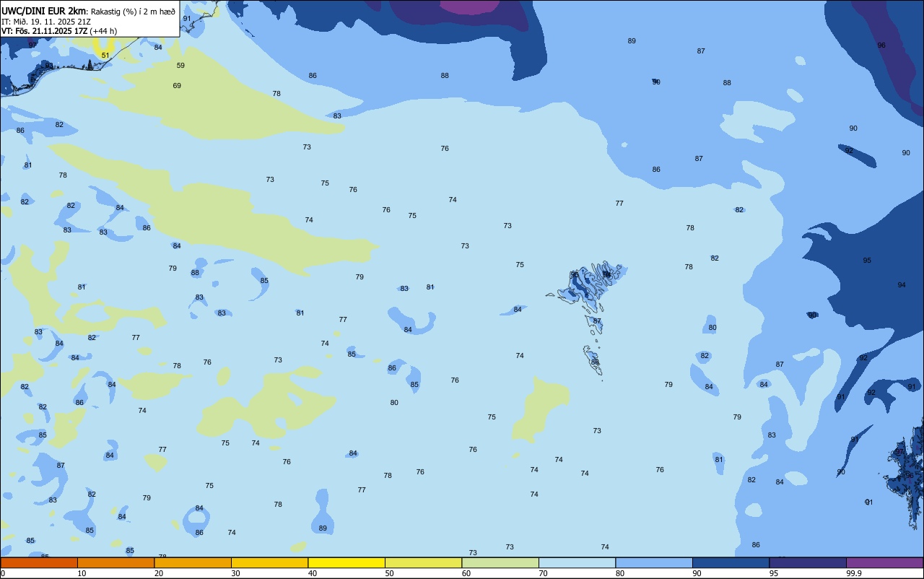Screen dimensions: 924x579
Task: Click the humidity value 69 on the map
Action: pos(177,86)
